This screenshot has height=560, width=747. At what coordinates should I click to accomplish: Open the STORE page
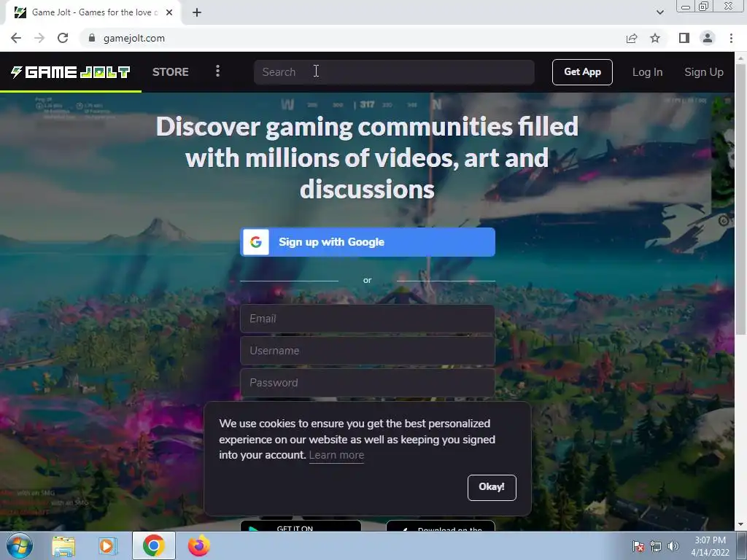(170, 72)
